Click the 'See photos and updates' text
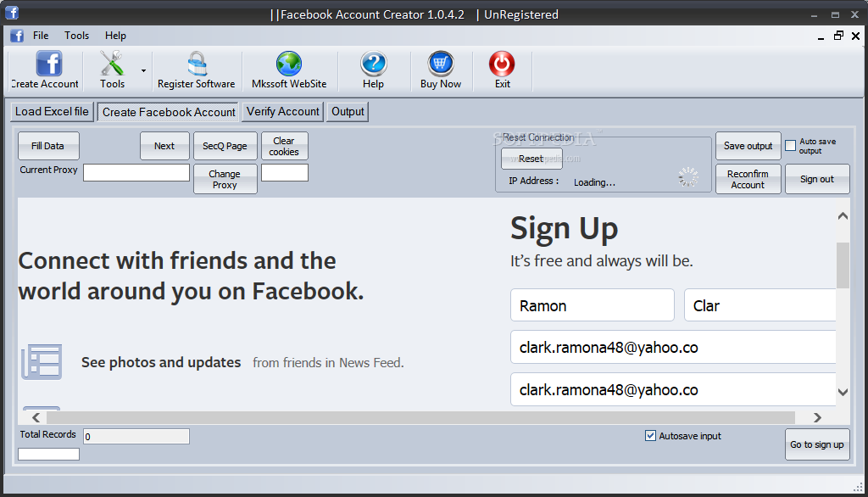Viewport: 868px width, 497px height. pyautogui.click(x=161, y=362)
